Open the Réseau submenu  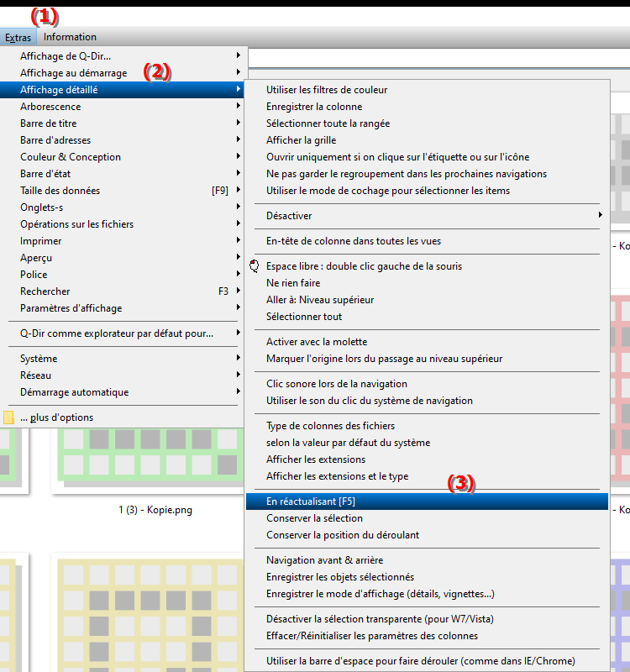pos(123,375)
